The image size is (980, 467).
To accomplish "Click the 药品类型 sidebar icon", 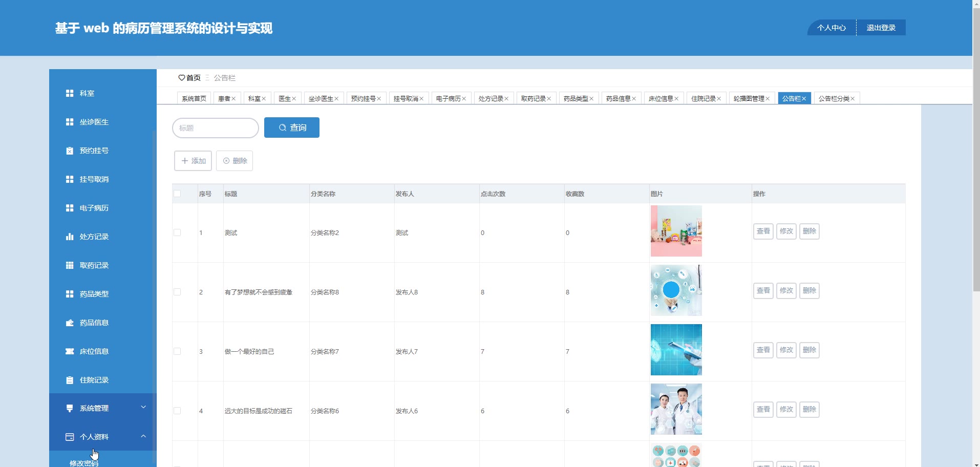I will coord(70,294).
